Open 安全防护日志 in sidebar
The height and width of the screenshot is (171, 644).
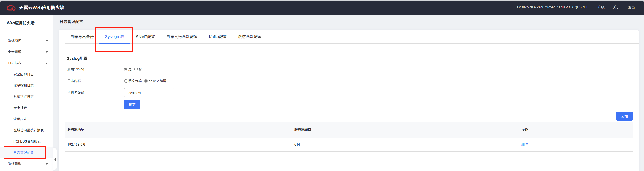(x=24, y=74)
